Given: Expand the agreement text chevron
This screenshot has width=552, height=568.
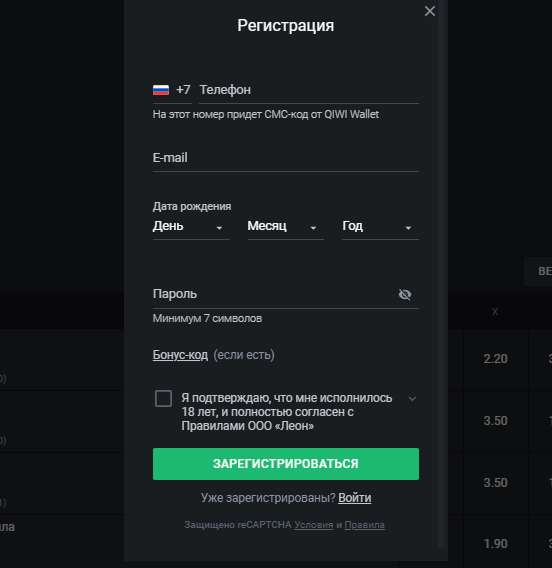Looking at the screenshot, I should (x=412, y=399).
